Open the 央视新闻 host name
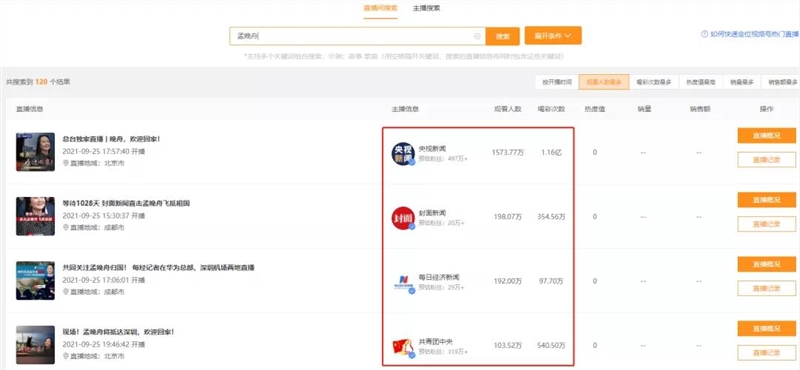Image resolution: width=800 pixels, height=370 pixels. tap(432, 149)
